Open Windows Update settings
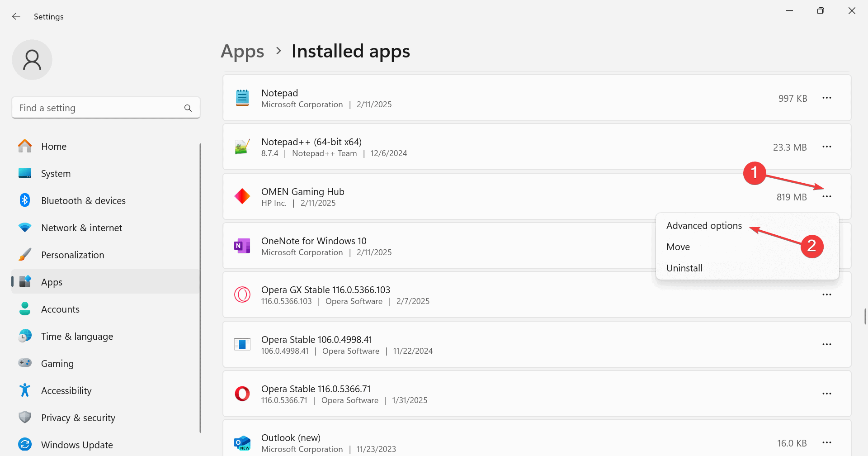 (x=106, y=445)
